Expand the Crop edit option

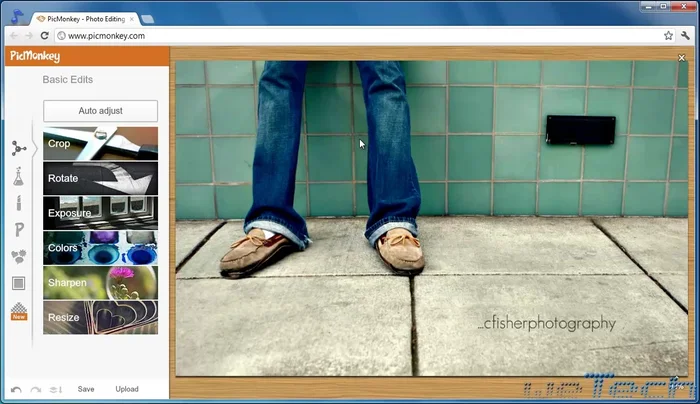coord(100,143)
